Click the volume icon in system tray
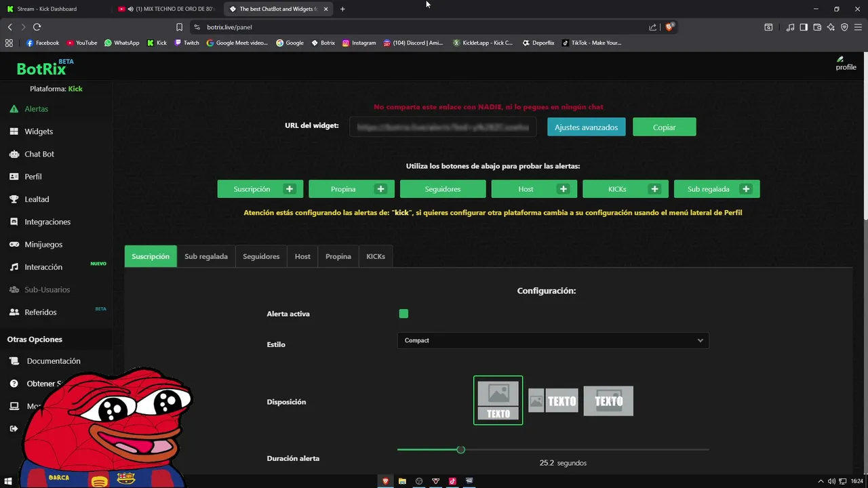This screenshot has height=488, width=868. (831, 481)
